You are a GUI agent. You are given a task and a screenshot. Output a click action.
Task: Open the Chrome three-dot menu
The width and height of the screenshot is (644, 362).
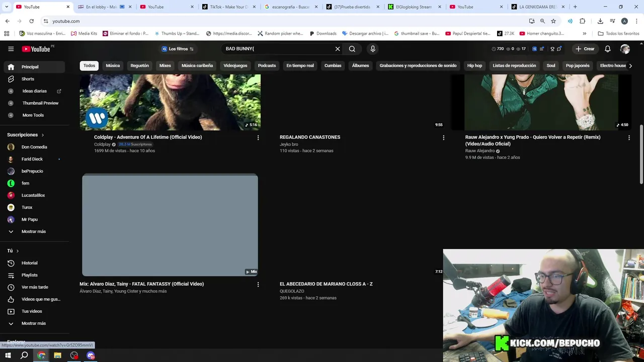pos(637,21)
